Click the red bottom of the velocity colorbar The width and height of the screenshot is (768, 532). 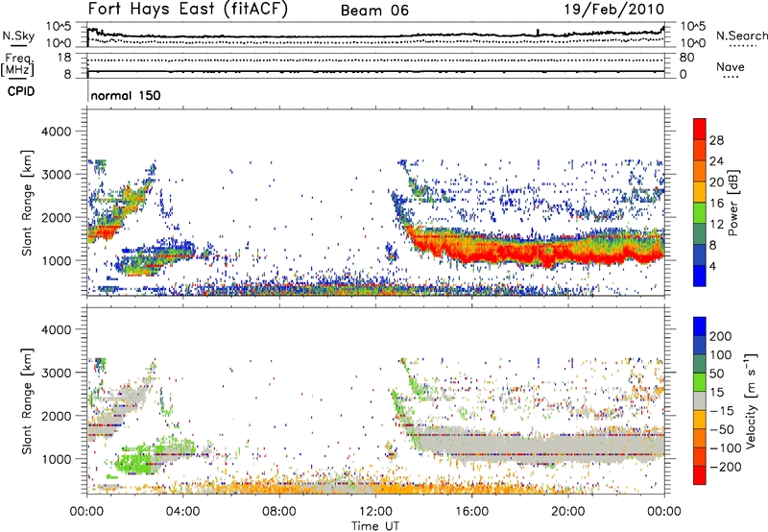click(700, 475)
